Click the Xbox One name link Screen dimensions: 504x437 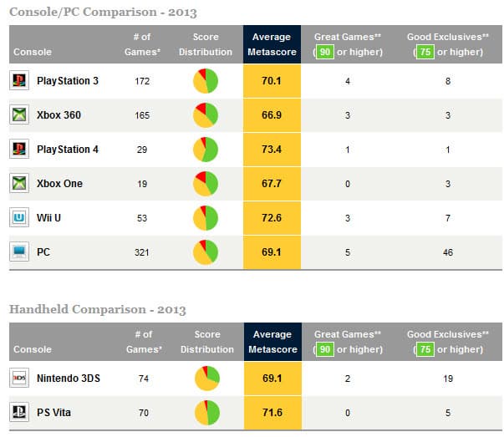coord(59,184)
